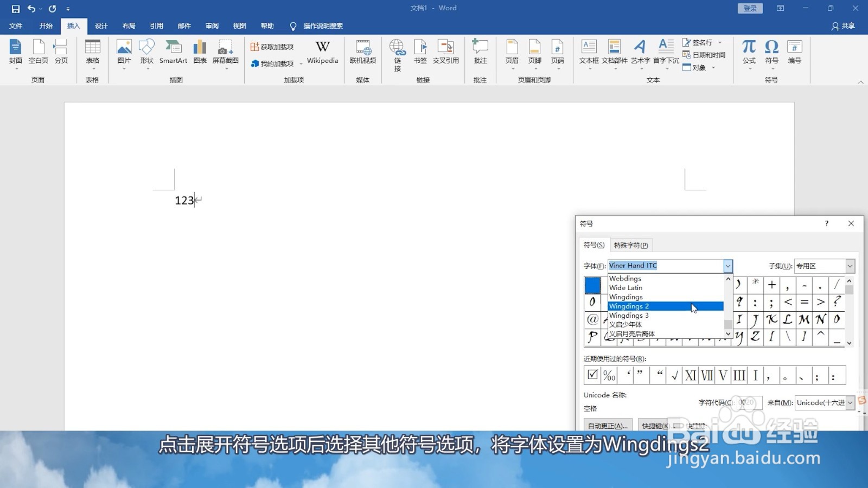
Task: Open the Subset (子集) dropdown
Action: coord(850,266)
